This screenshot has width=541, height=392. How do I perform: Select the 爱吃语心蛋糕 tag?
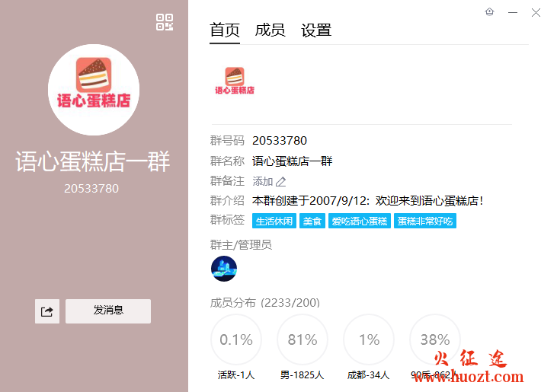coord(359,221)
